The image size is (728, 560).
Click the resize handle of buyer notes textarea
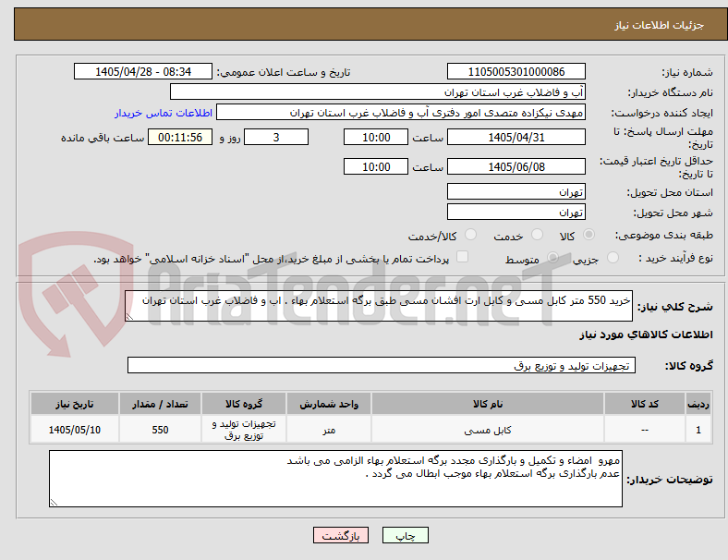tap(54, 503)
